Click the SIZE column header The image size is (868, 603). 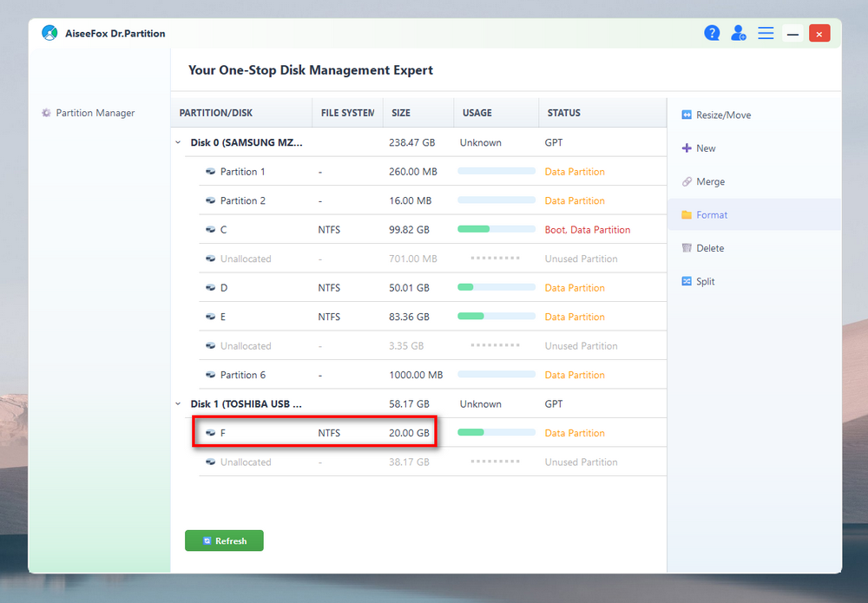[x=401, y=113]
